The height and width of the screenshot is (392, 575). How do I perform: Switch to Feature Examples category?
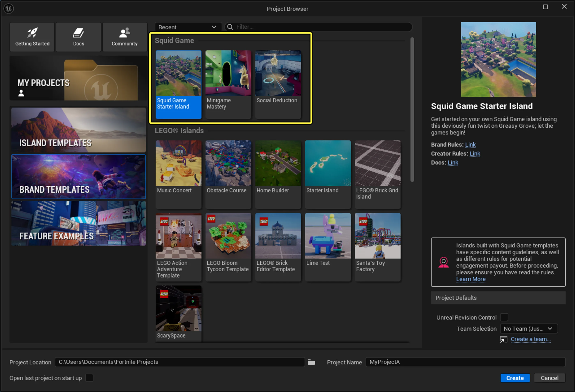coord(78,223)
